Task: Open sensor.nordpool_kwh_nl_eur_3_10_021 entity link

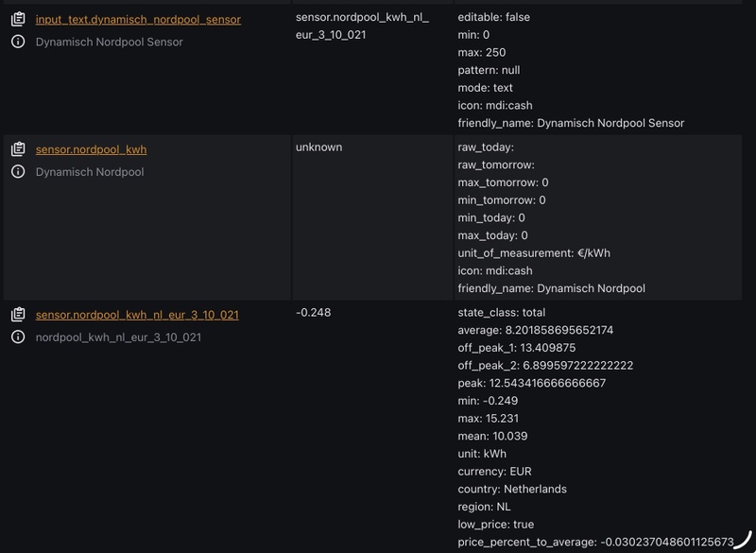Action: pos(137,315)
